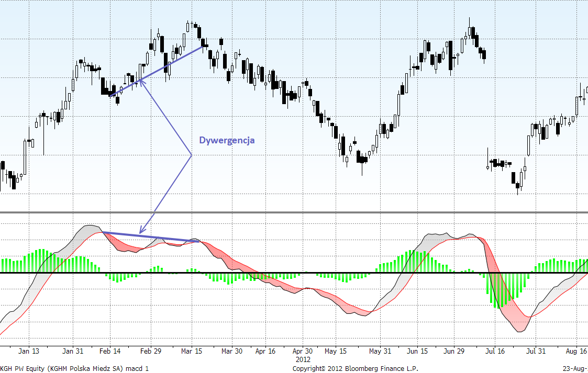Click the 'Feb 14' date label
Screen dimensions: 588x373
coord(110,351)
